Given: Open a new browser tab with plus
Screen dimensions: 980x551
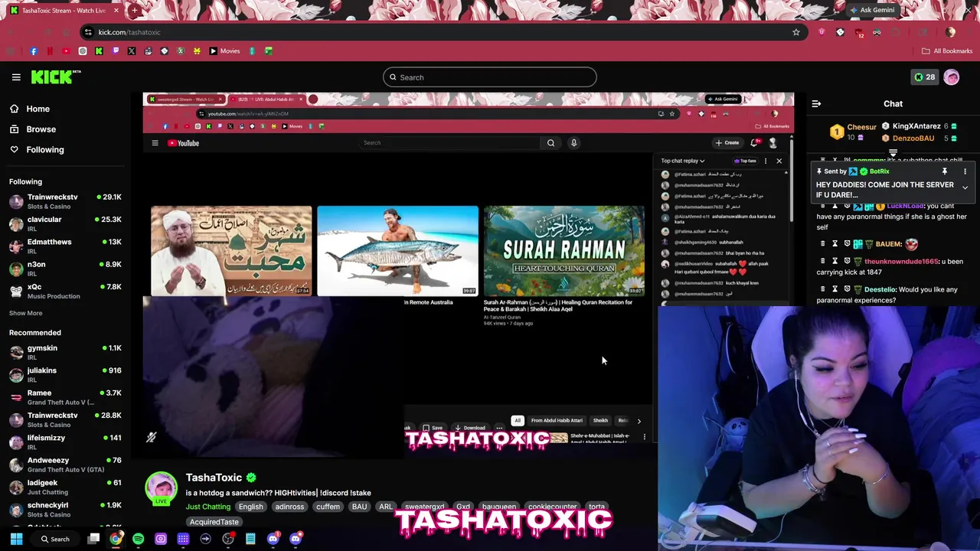Looking at the screenshot, I should [x=134, y=11].
